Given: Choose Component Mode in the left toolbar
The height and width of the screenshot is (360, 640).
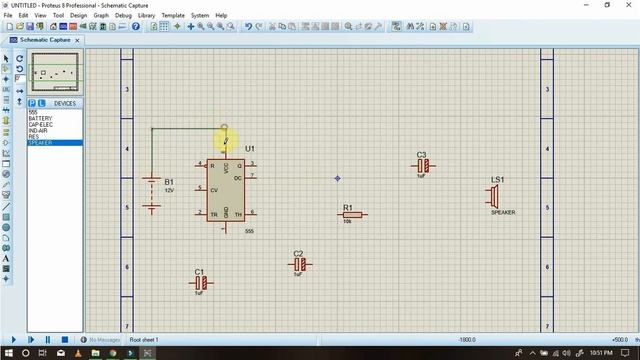Looking at the screenshot, I should point(6,69).
